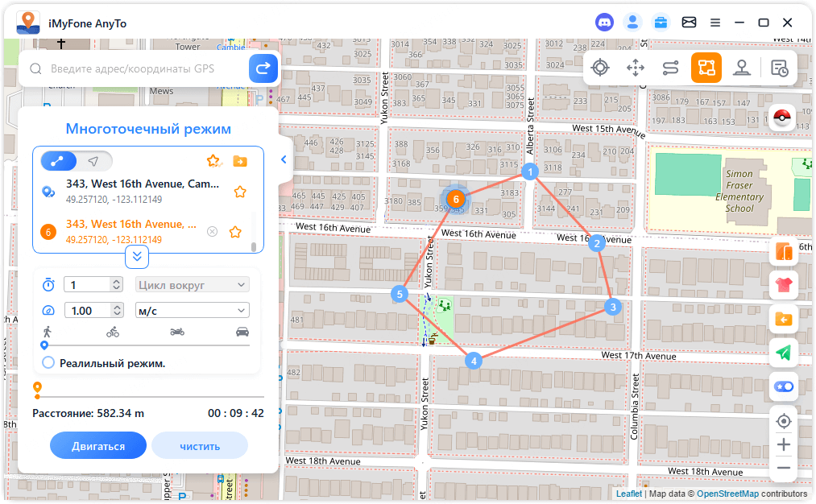Click waypoint 5 on the map
The height and width of the screenshot is (504, 816).
click(400, 295)
